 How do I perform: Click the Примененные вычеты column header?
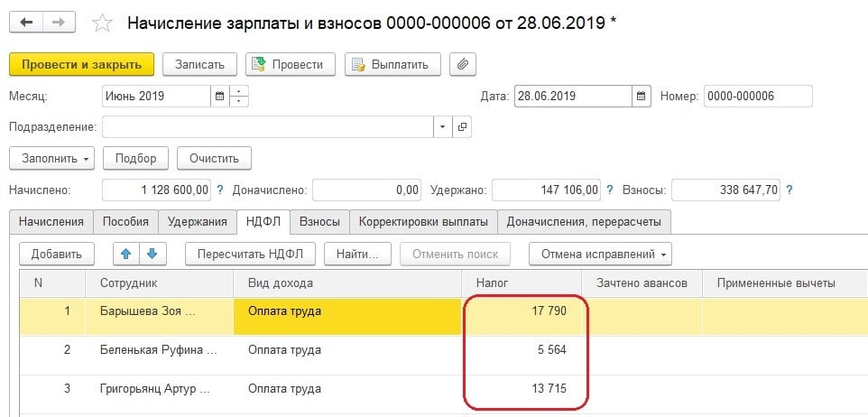tap(785, 283)
